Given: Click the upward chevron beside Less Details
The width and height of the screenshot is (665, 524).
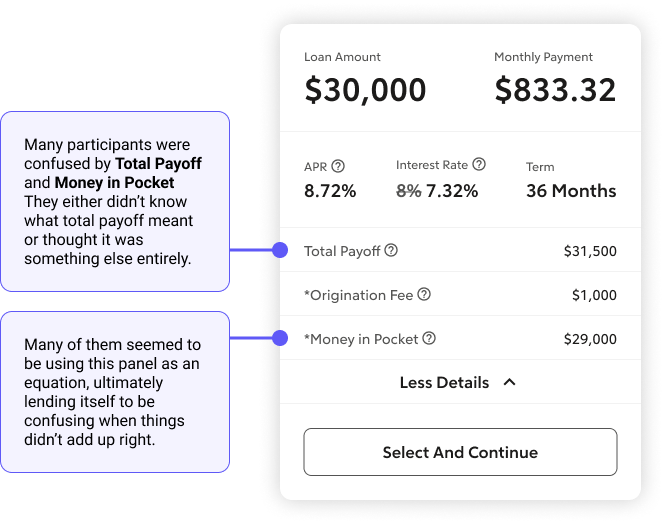Looking at the screenshot, I should 509,382.
